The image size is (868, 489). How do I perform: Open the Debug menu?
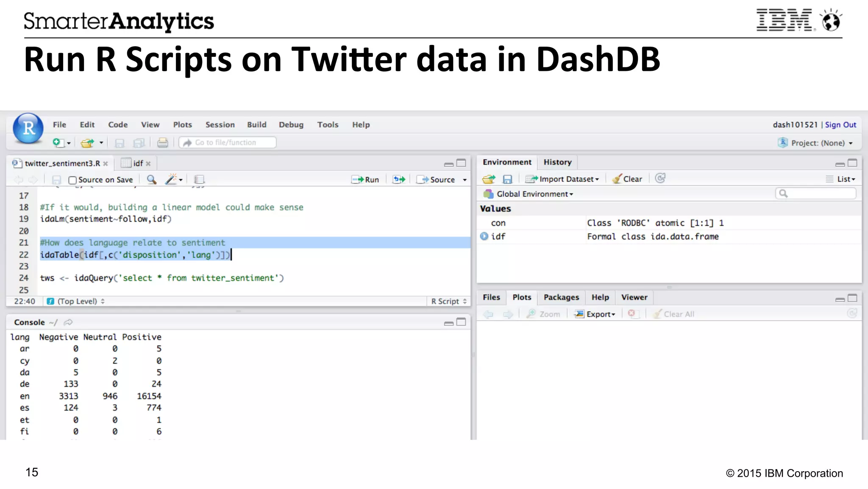tap(291, 125)
